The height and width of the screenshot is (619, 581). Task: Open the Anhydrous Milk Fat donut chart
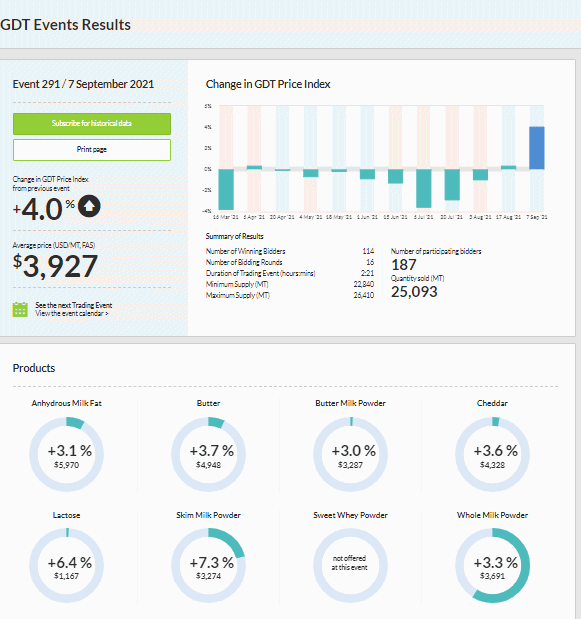tap(67, 454)
